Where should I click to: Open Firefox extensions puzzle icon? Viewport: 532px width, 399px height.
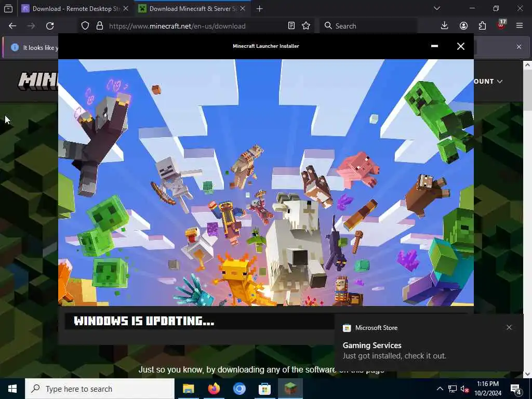click(x=482, y=26)
